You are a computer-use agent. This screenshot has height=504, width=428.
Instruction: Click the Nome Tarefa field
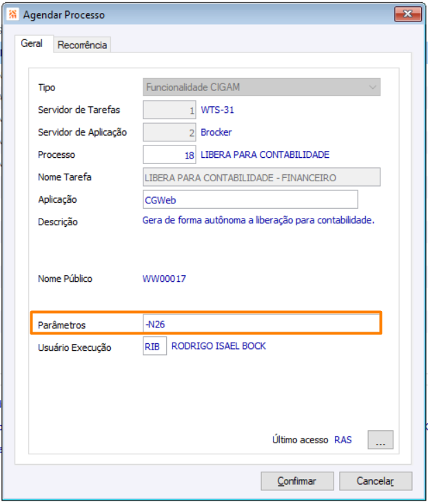click(x=262, y=177)
